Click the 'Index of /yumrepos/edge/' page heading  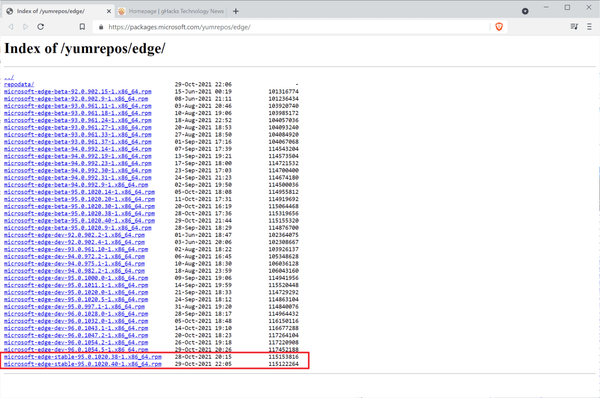click(85, 49)
